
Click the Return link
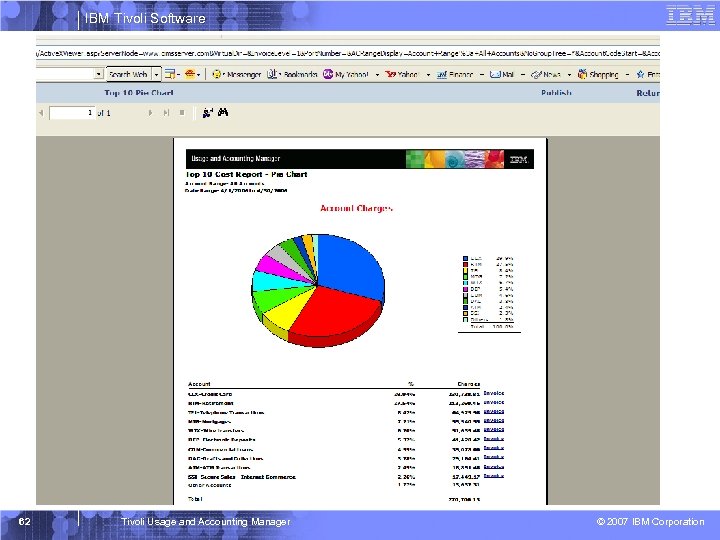pyautogui.click(x=647, y=93)
